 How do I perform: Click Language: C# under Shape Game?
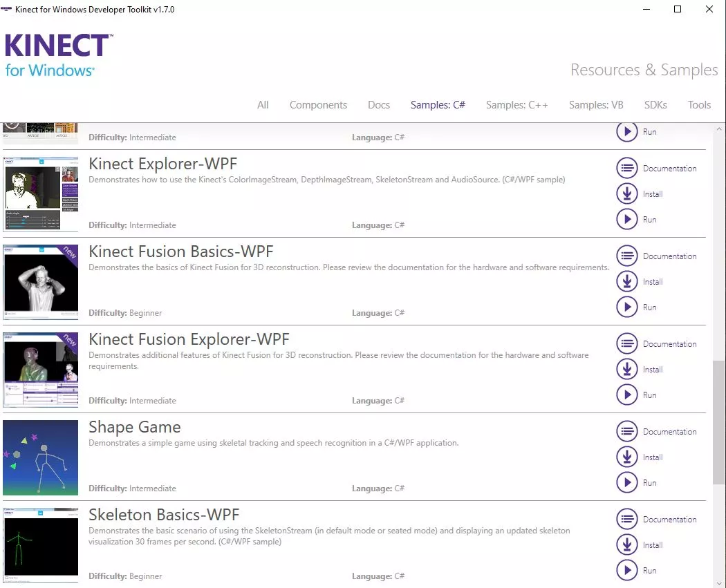(x=378, y=488)
